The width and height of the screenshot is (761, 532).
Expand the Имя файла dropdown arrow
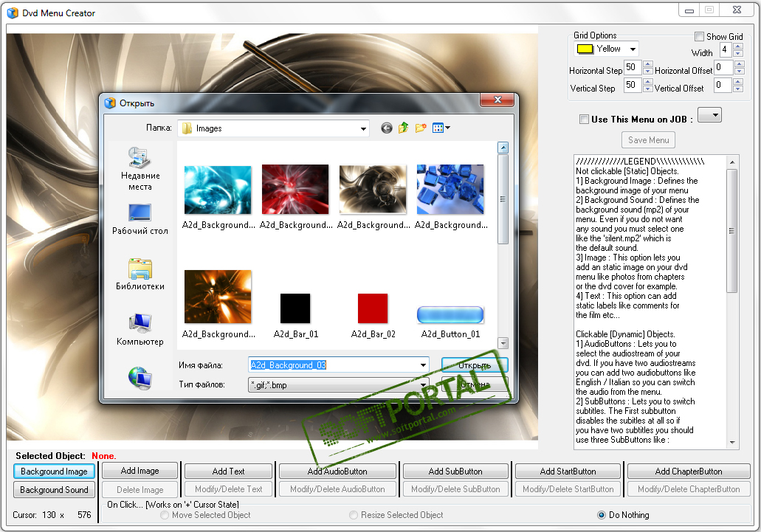pos(423,365)
